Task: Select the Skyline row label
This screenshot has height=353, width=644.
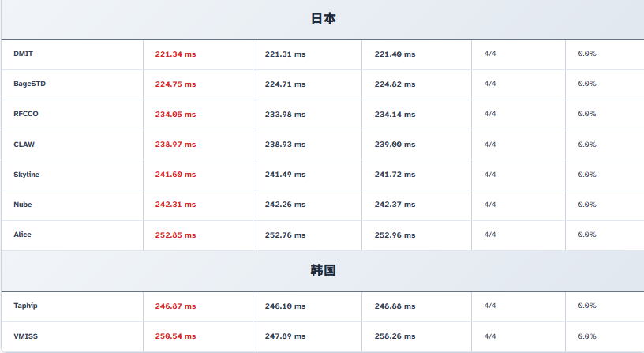Action: [x=27, y=175]
